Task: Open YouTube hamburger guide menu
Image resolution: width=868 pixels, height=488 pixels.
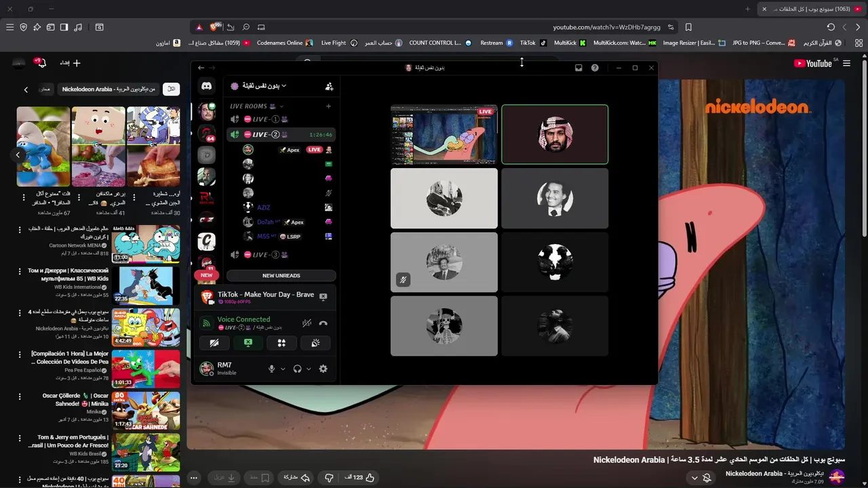Action: (x=846, y=63)
